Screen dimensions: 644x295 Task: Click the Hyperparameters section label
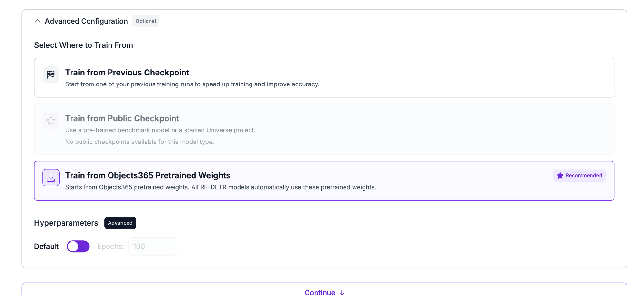tap(66, 223)
